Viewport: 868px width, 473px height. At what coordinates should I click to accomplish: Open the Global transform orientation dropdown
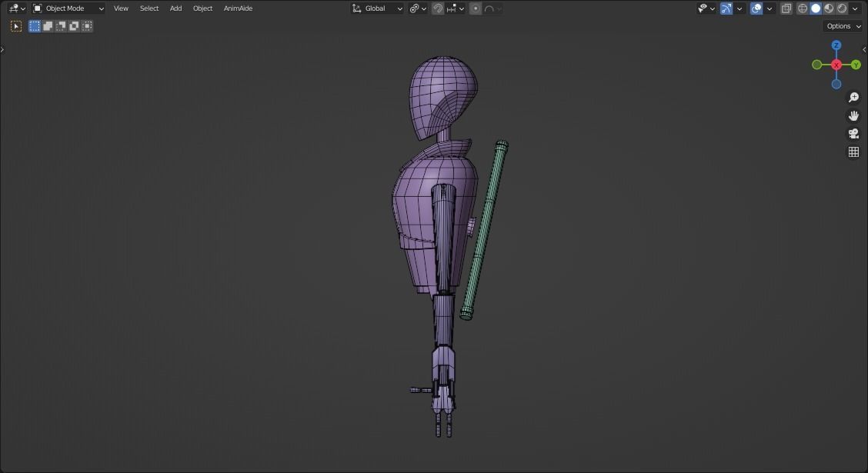377,8
